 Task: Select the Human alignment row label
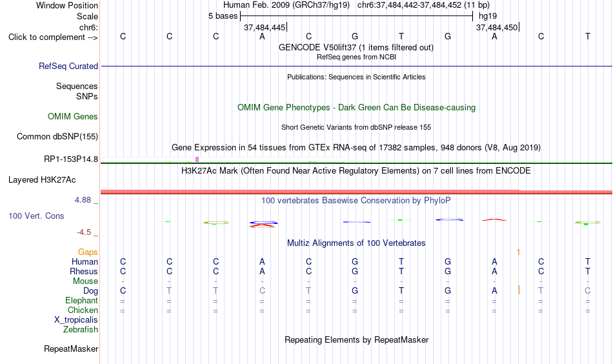point(85,261)
